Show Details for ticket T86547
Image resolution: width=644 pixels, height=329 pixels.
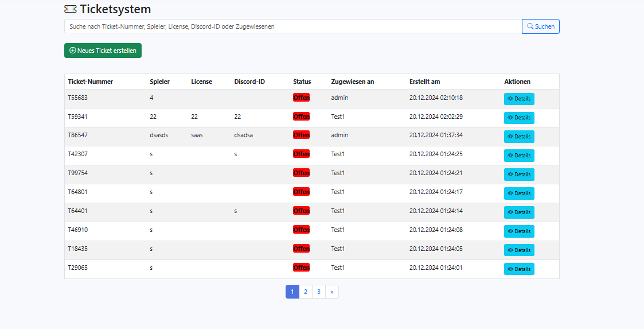tap(519, 137)
